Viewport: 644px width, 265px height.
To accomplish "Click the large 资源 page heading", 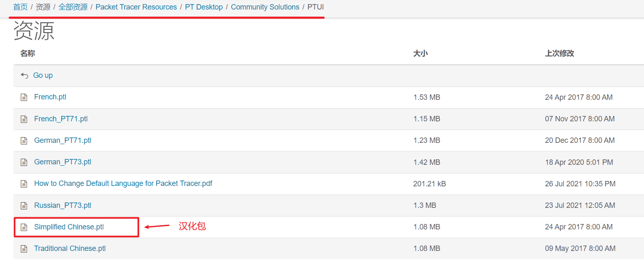I will (x=34, y=31).
